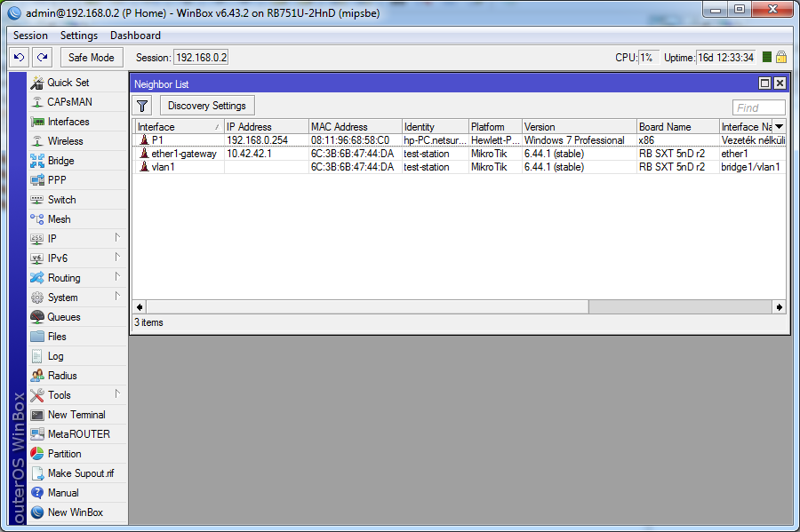
Task: Expand the IPv6 submenu
Action: [x=117, y=257]
